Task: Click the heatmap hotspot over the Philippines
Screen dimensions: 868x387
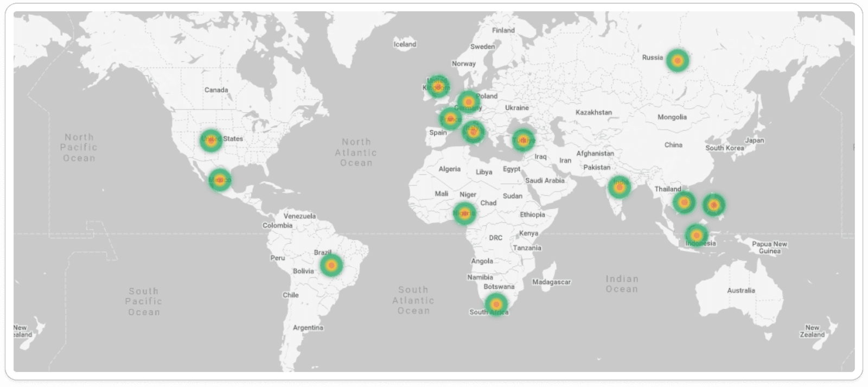Action: (x=714, y=205)
